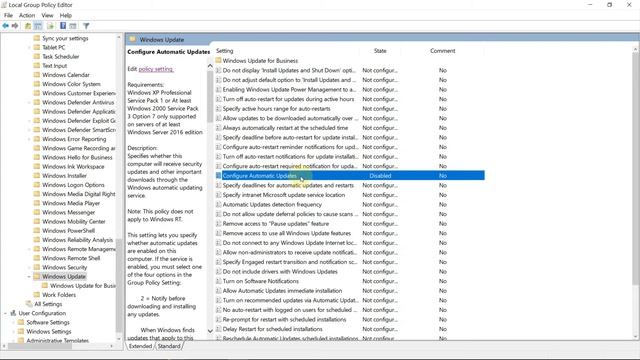The width and height of the screenshot is (640, 360).
Task: Select Do not include drivers with Windows Updates
Action: pyautogui.click(x=280, y=271)
